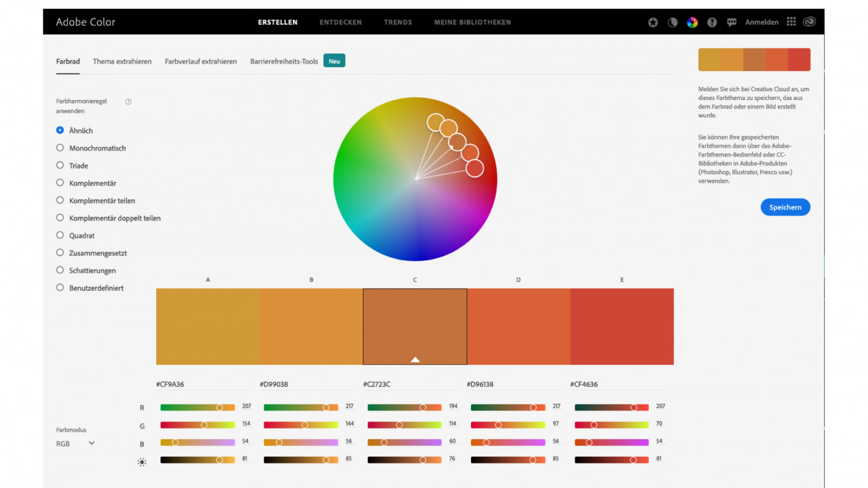Click the blue Speichern button
This screenshot has height=488, width=868.
pyautogui.click(x=785, y=207)
